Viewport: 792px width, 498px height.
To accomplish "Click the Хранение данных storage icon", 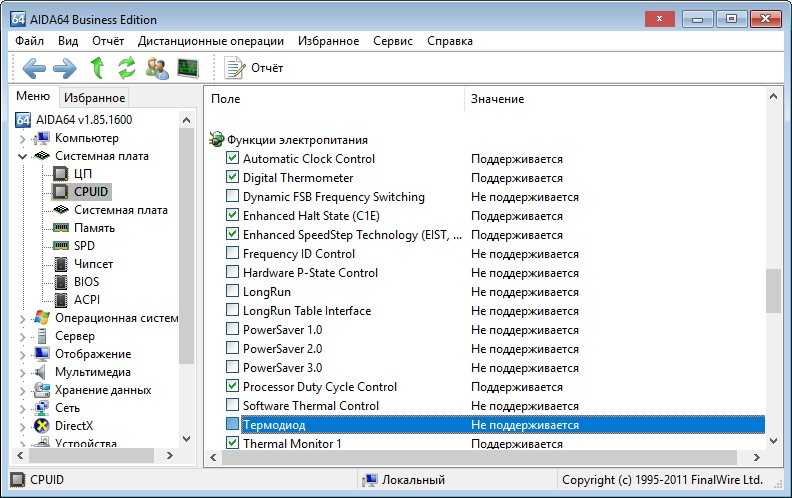I will pyautogui.click(x=41, y=390).
